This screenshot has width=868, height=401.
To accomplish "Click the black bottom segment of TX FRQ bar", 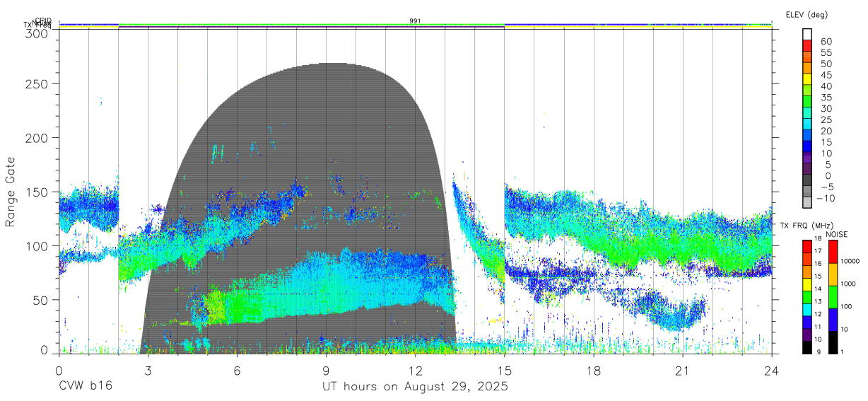I will 807,347.
